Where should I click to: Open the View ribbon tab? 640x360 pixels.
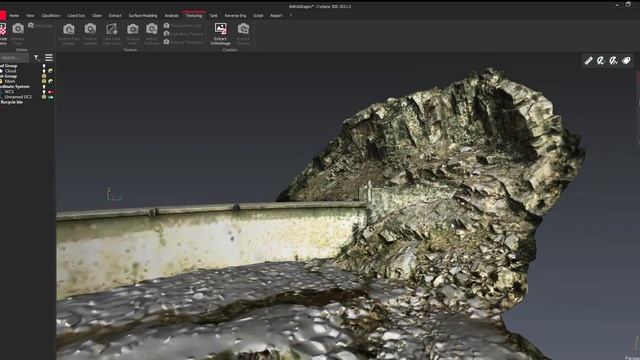coord(30,16)
